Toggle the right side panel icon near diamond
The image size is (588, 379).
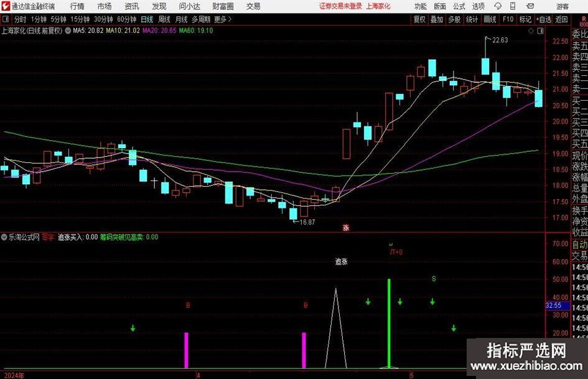click(540, 31)
